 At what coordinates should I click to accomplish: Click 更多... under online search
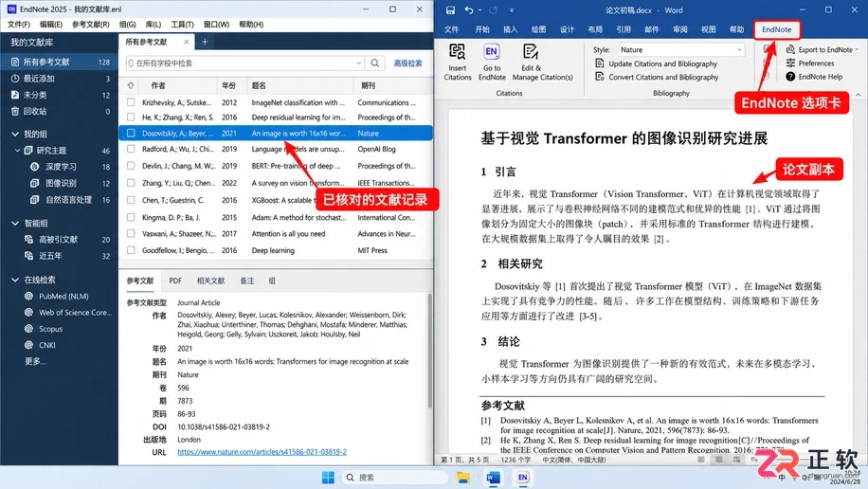point(35,361)
